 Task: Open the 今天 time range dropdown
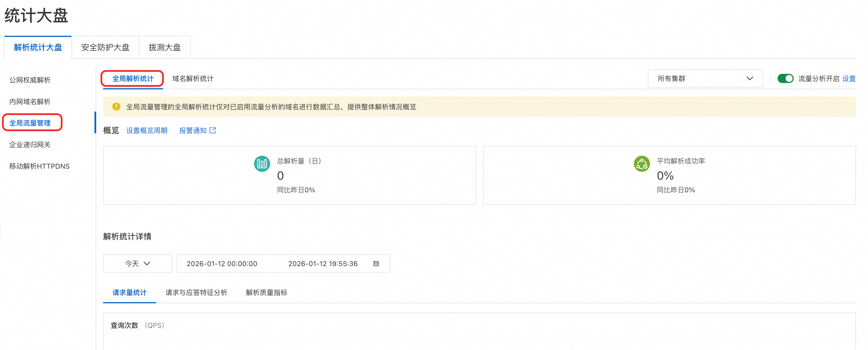(x=137, y=263)
